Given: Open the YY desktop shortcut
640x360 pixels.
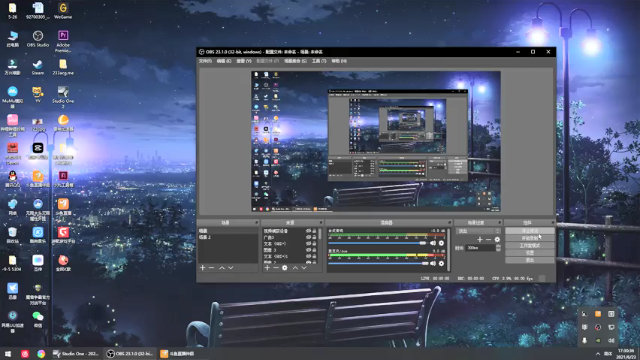Looking at the screenshot, I should point(38,95).
